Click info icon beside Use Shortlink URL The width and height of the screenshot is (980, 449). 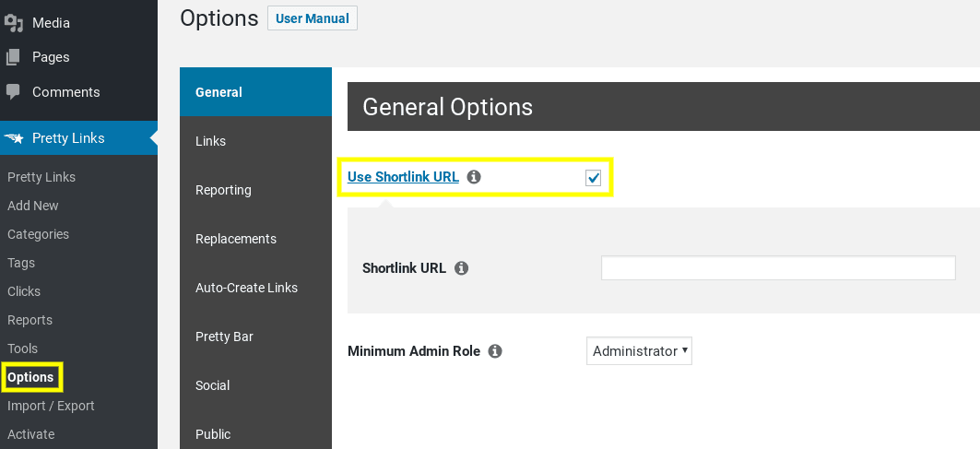pos(475,177)
